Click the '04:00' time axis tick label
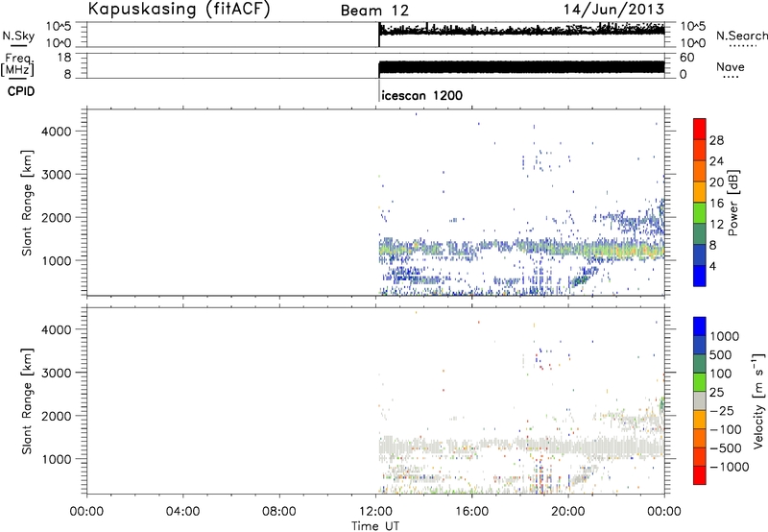The image size is (768, 532). tap(183, 512)
